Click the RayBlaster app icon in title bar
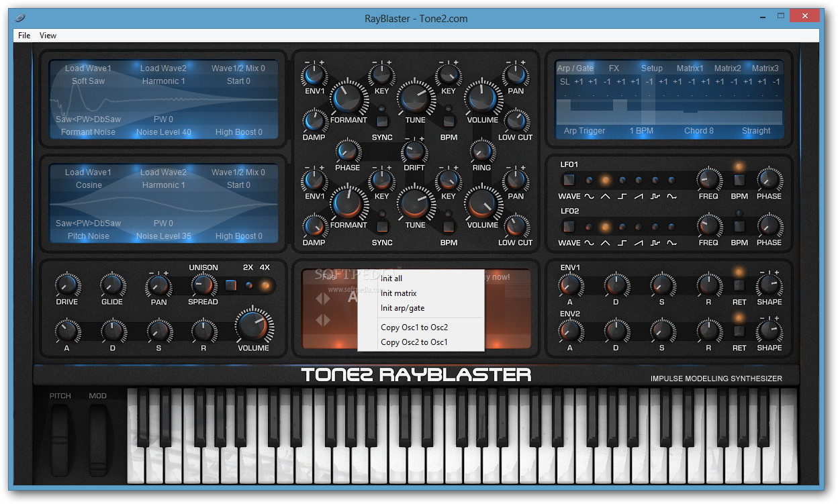Image resolution: width=838 pixels, height=504 pixels. (20, 18)
